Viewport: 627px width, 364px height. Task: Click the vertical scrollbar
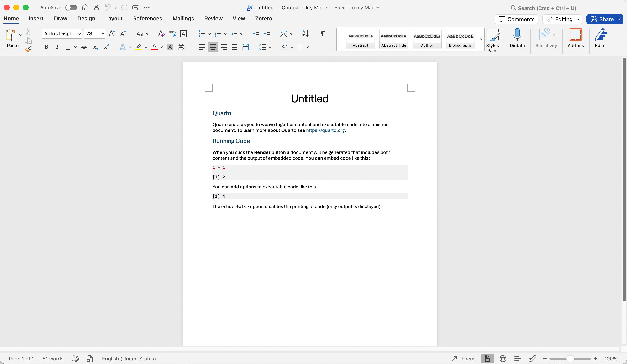coord(624,179)
